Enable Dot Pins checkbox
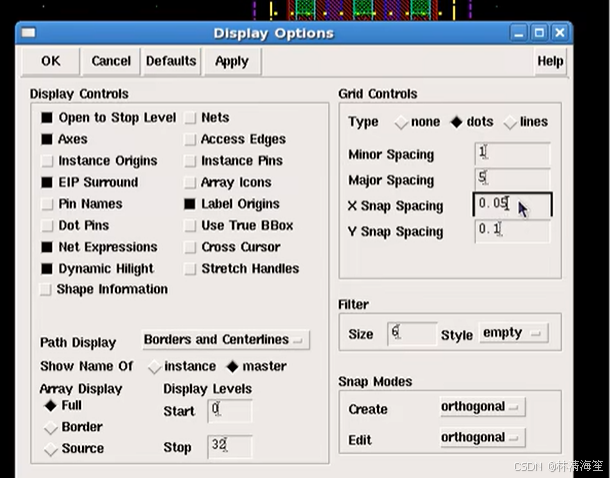This screenshot has height=478, width=610. click(x=47, y=225)
